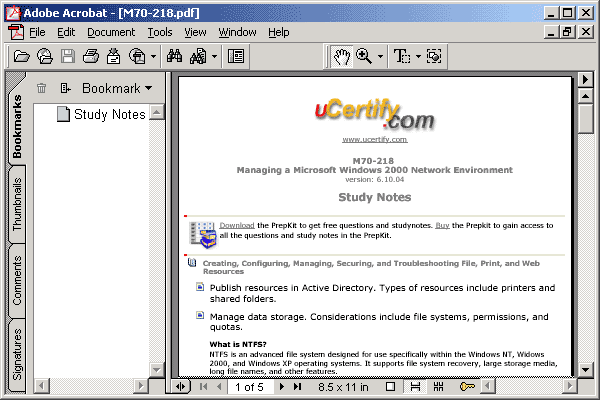Open the Search tool dropdown arrow
Screen dimensions: 600x400
215,57
